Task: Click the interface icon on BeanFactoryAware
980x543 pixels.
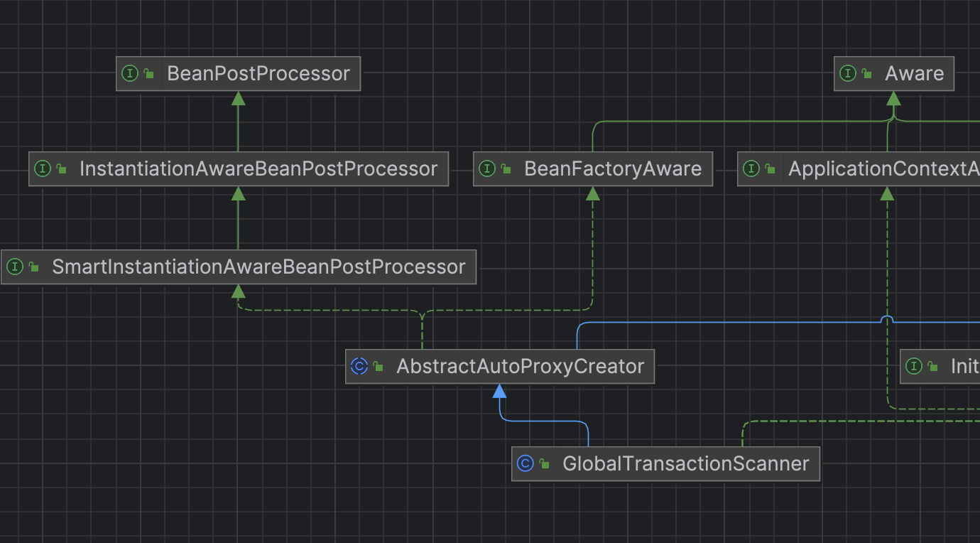Action: [x=487, y=168]
